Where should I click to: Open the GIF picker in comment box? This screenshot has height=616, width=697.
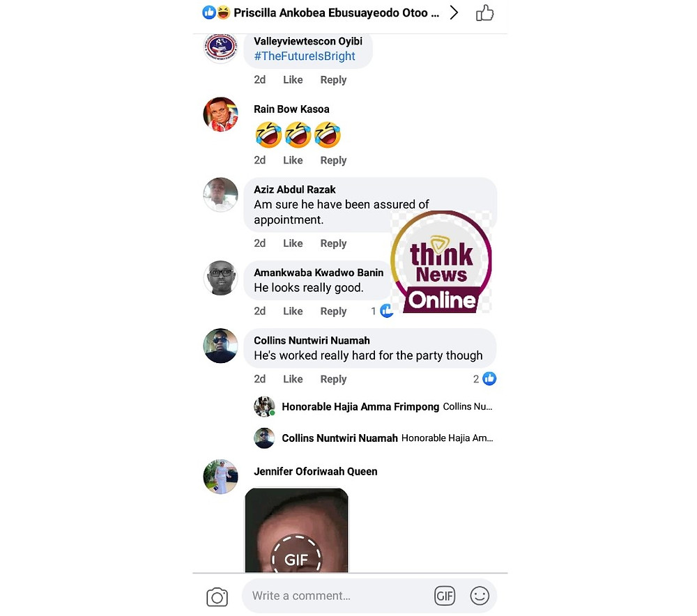pos(445,596)
